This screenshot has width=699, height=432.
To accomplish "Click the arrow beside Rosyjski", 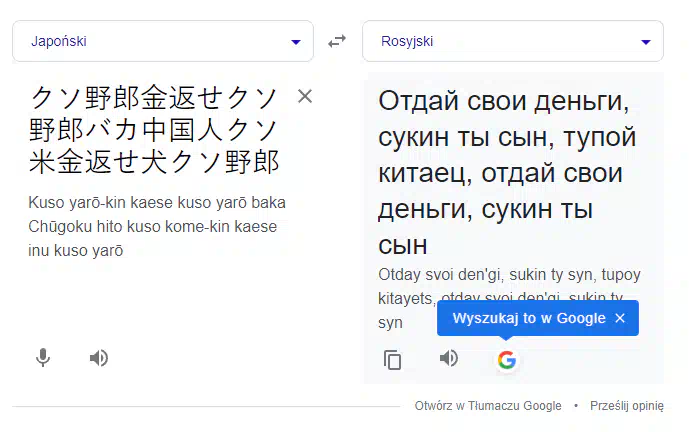I will [646, 42].
